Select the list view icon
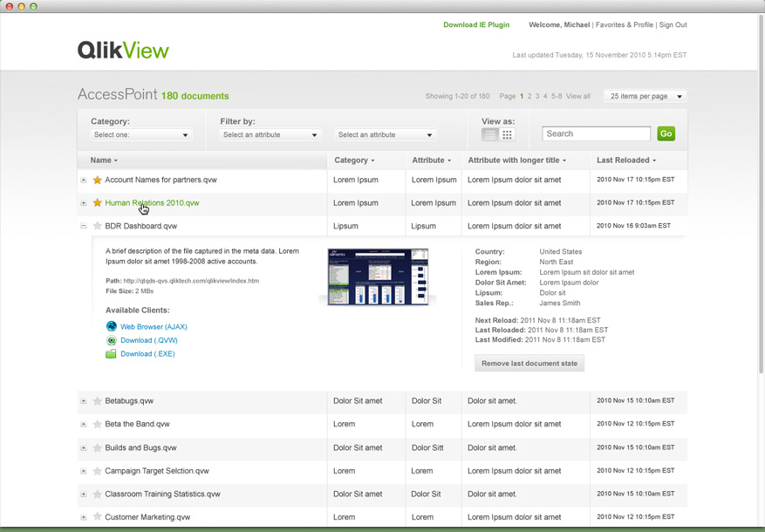 click(489, 134)
